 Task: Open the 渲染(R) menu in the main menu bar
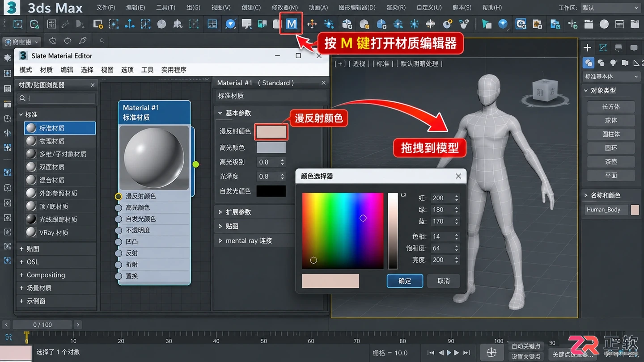coord(396,8)
